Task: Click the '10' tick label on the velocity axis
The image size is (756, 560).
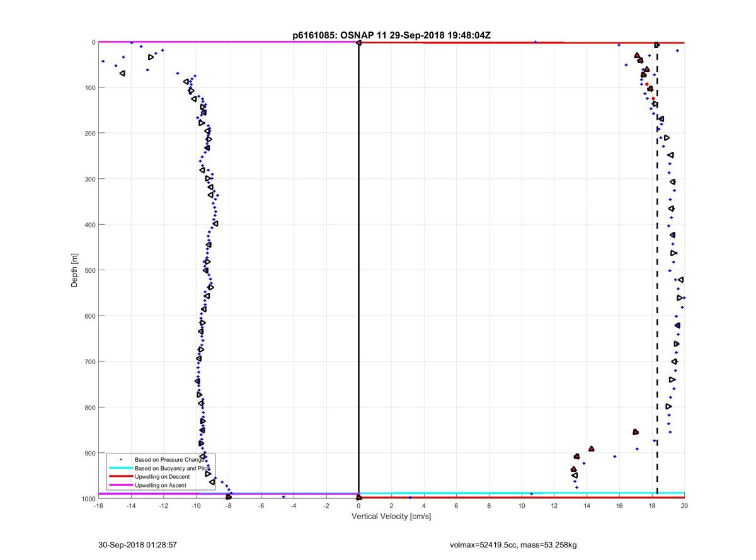Action: tap(522, 505)
